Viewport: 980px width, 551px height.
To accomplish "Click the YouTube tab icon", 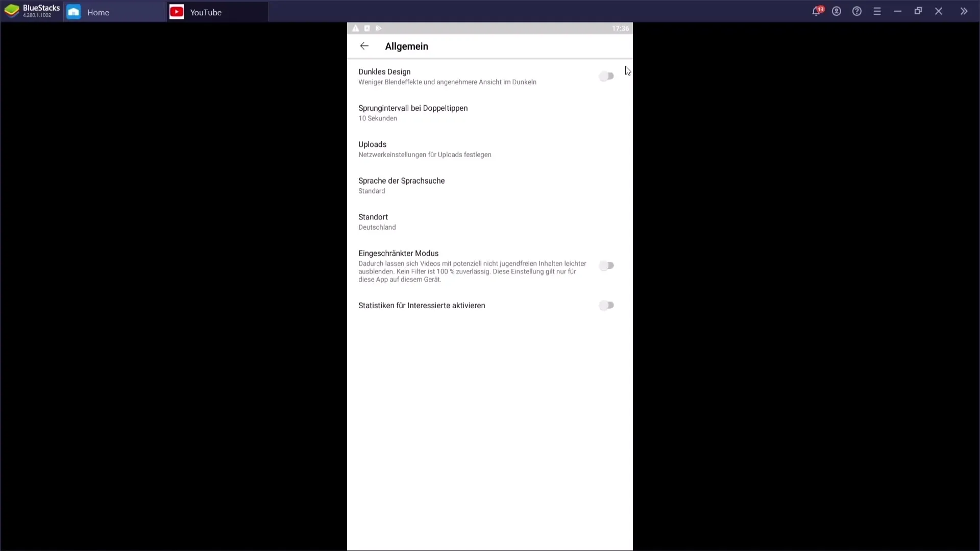I will tap(176, 12).
